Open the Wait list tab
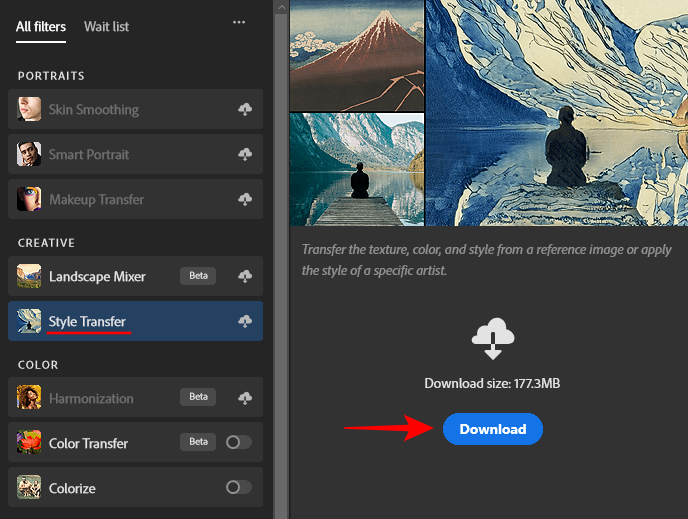688x519 pixels. coord(107,27)
